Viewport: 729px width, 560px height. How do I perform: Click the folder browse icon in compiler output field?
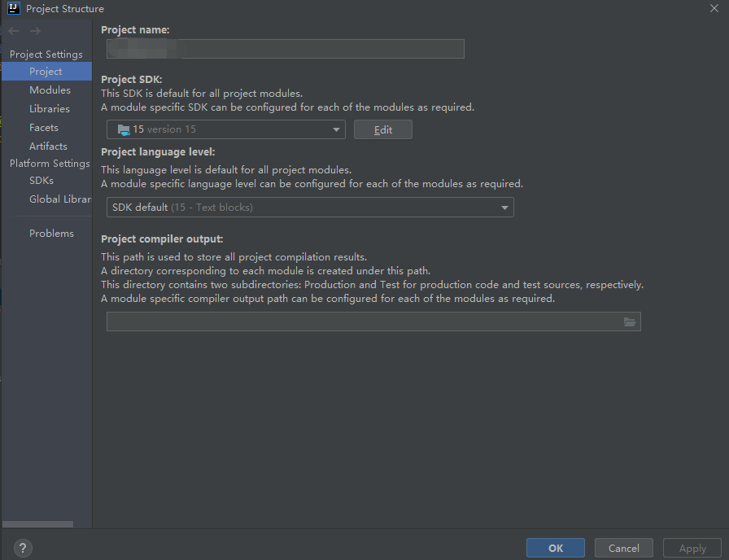[630, 322]
